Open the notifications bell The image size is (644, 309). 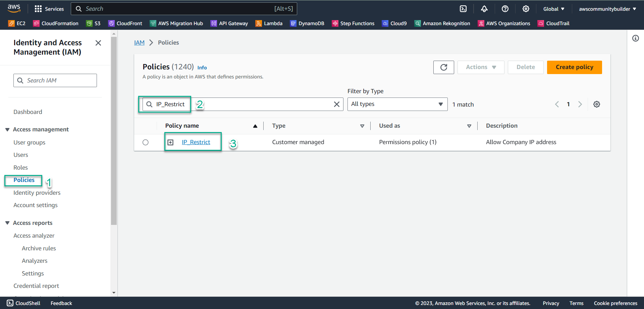tap(484, 9)
